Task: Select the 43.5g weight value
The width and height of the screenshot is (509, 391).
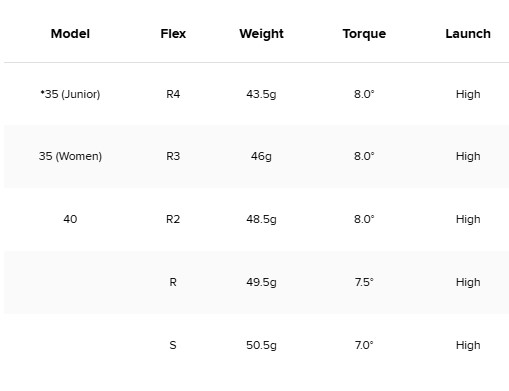Action: (261, 94)
